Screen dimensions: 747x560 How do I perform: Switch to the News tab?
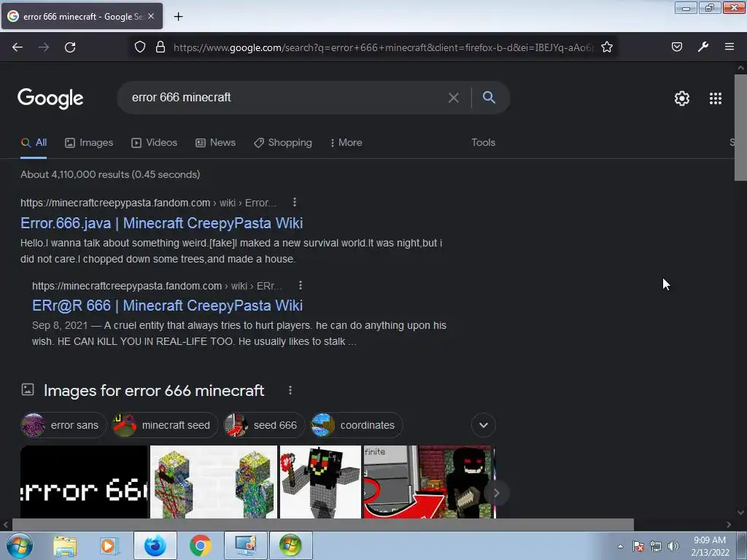tap(215, 142)
